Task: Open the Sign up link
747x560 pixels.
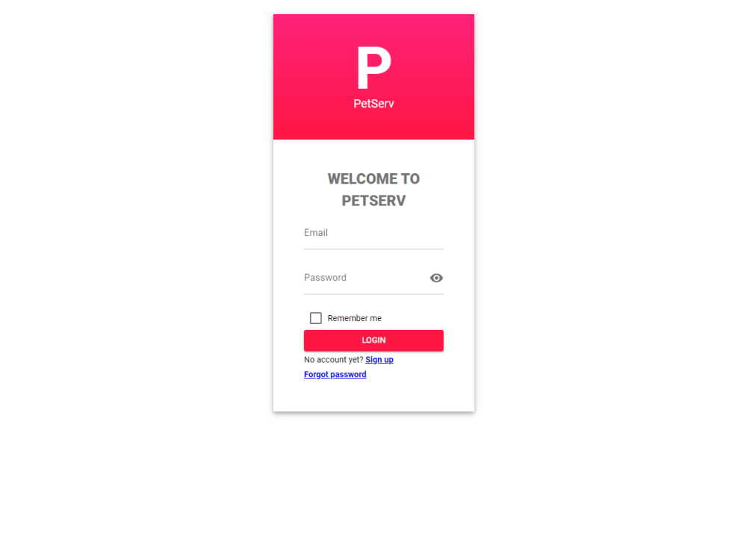Action: [x=379, y=360]
